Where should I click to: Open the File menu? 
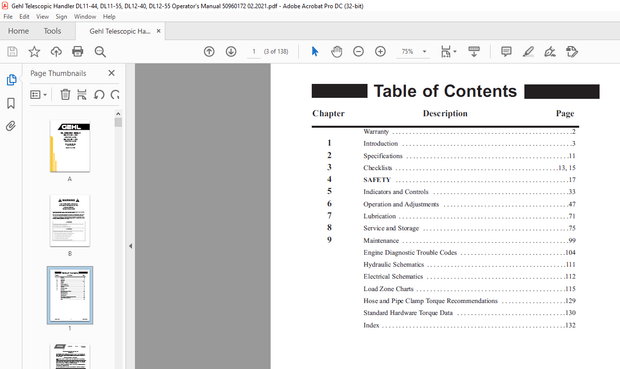coord(8,17)
